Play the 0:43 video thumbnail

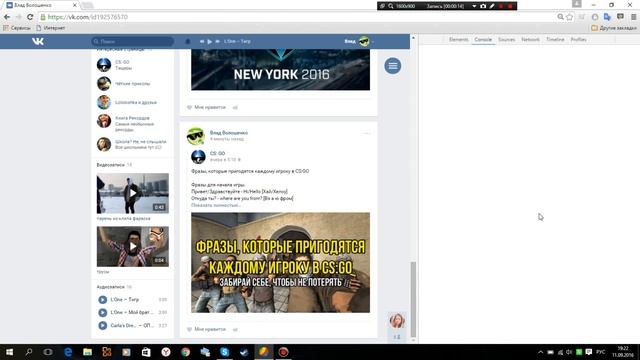pyautogui.click(x=133, y=193)
